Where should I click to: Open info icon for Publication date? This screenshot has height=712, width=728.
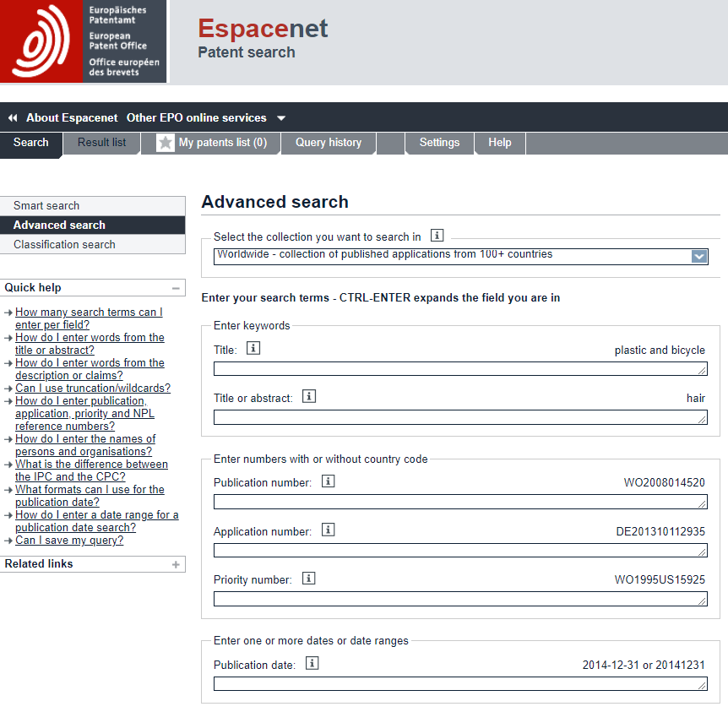click(x=312, y=663)
